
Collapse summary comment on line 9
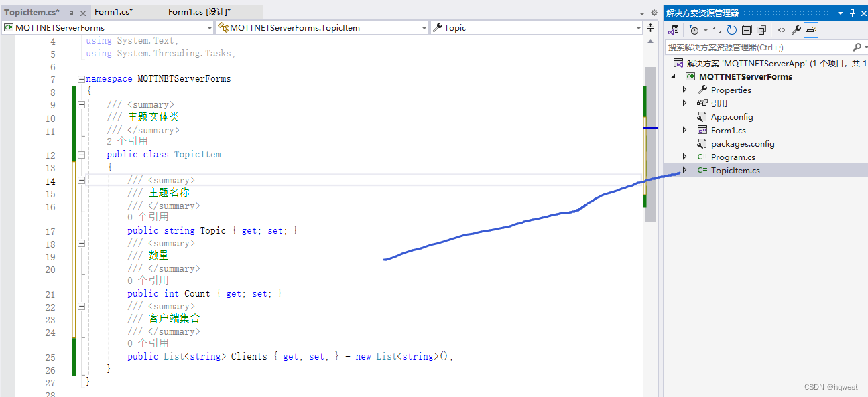[x=82, y=104]
